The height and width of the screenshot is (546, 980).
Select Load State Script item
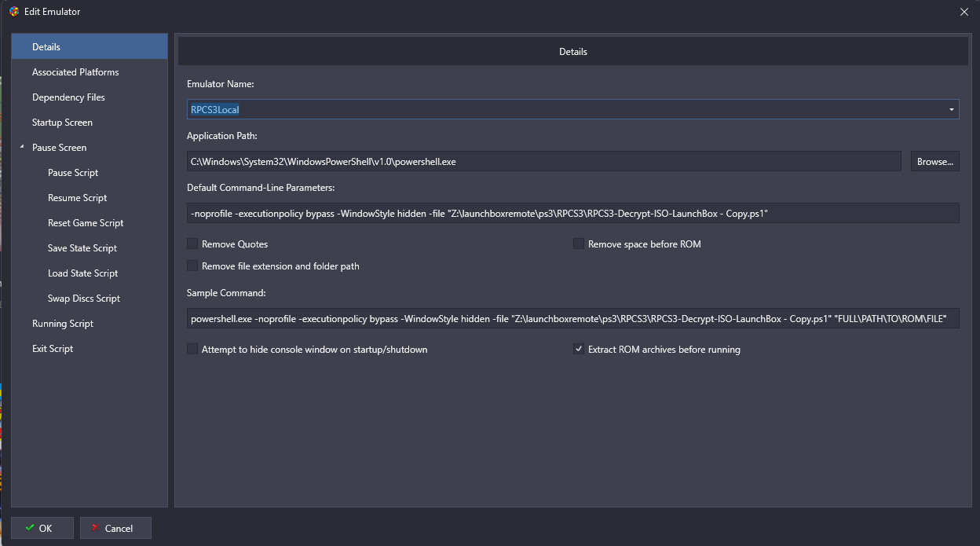click(90, 273)
